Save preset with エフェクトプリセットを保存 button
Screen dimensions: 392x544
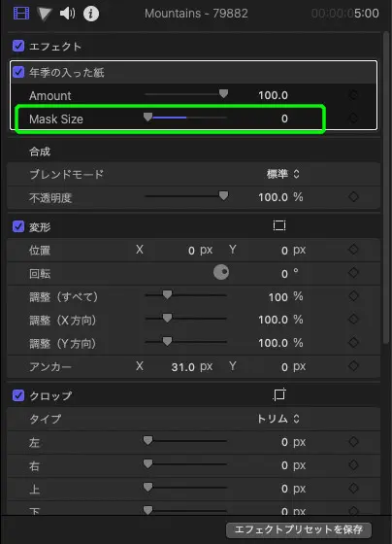299,529
